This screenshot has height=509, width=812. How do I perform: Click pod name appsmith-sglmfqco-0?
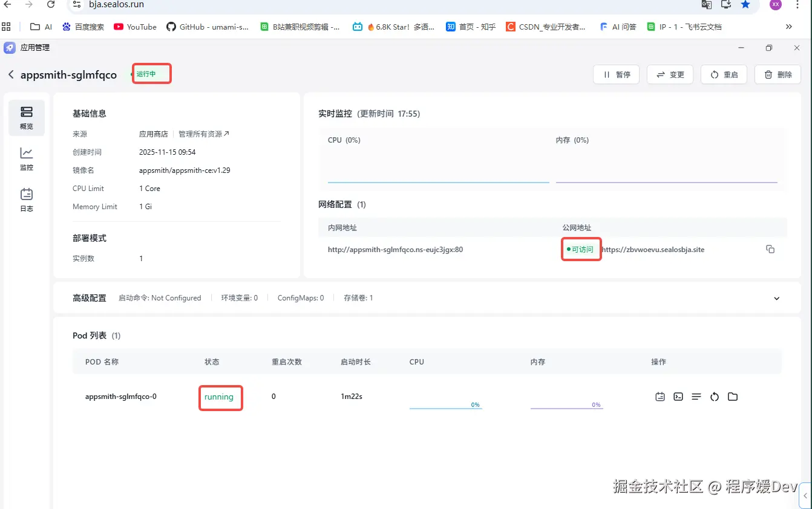[121, 397]
